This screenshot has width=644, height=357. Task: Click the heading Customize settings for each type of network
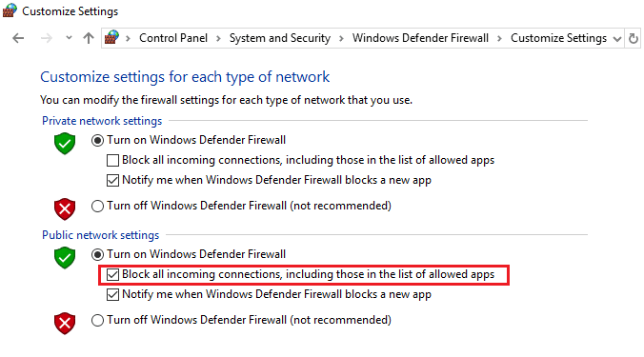point(185,77)
